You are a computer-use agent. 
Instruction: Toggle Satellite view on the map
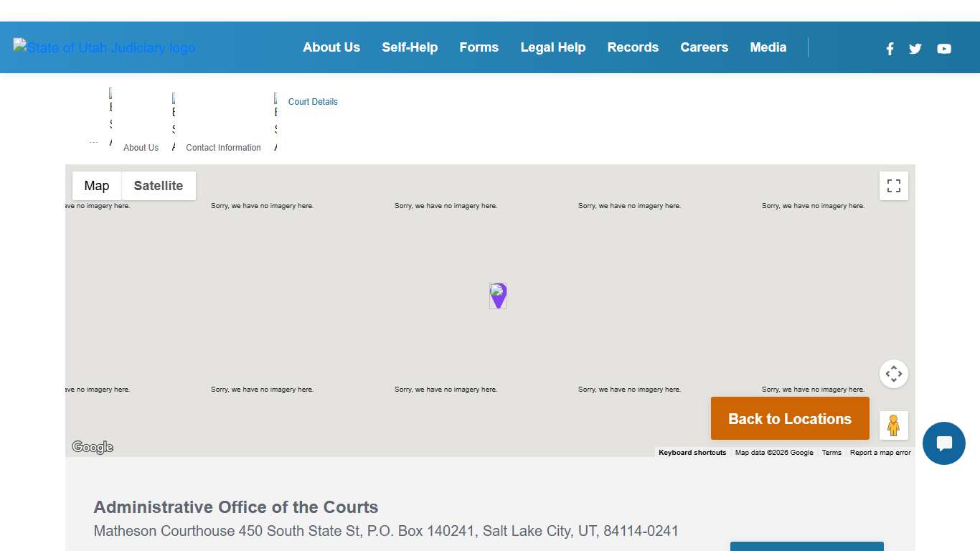point(159,185)
